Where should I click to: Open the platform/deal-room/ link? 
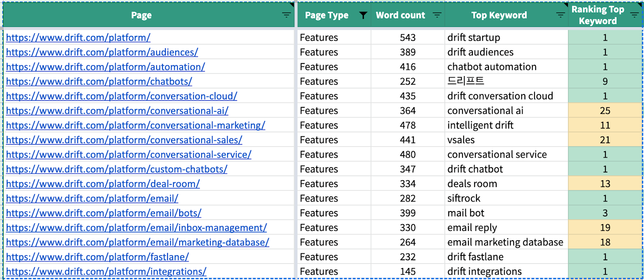click(103, 184)
